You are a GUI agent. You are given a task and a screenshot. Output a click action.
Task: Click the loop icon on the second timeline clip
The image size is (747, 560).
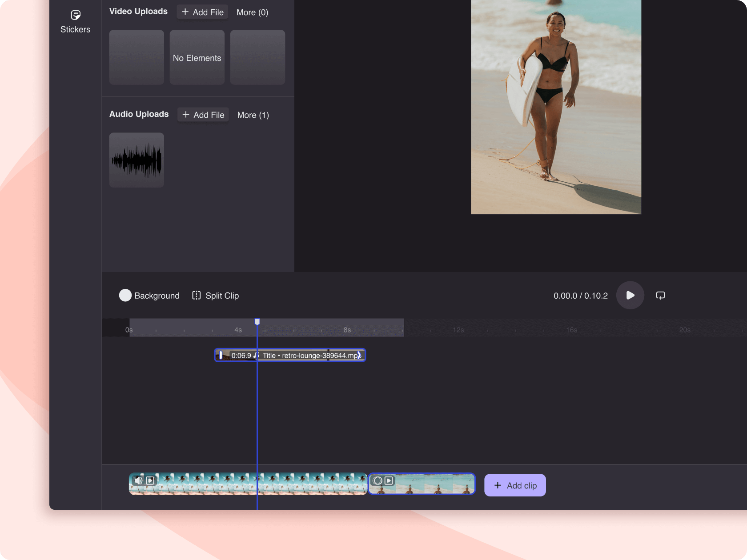(378, 480)
